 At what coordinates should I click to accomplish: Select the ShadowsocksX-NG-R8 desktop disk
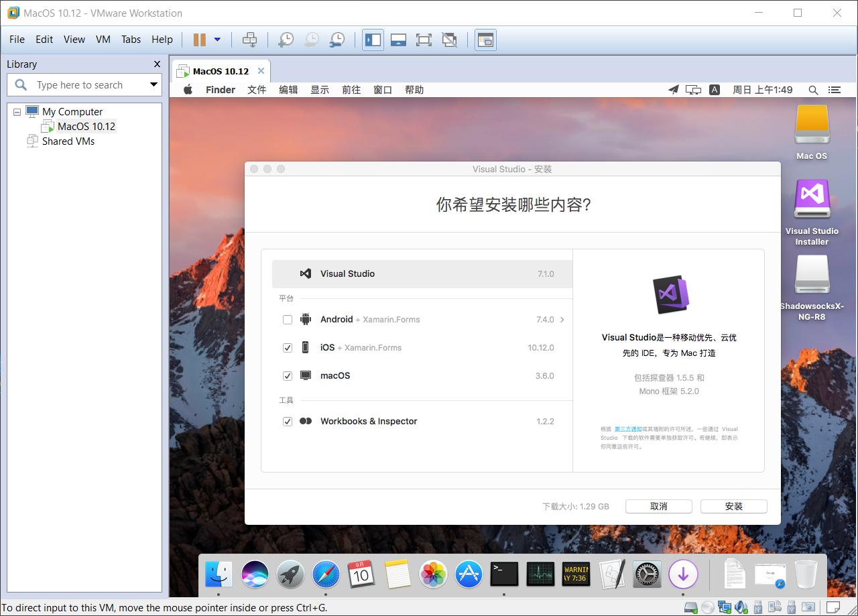(x=812, y=287)
